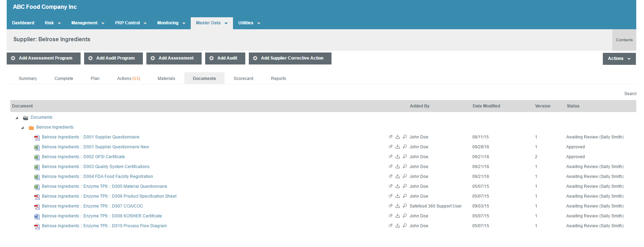Download the D007 COA/COC document
The image size is (644, 247).
pyautogui.click(x=398, y=206)
